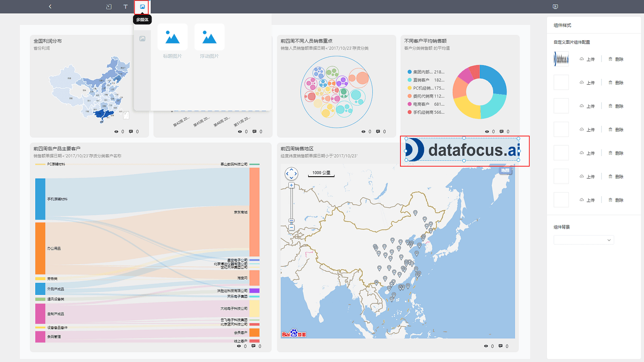Viewport: 644px width, 362px height.
Task: Zoom in with the map plus button
Action: pos(291,185)
